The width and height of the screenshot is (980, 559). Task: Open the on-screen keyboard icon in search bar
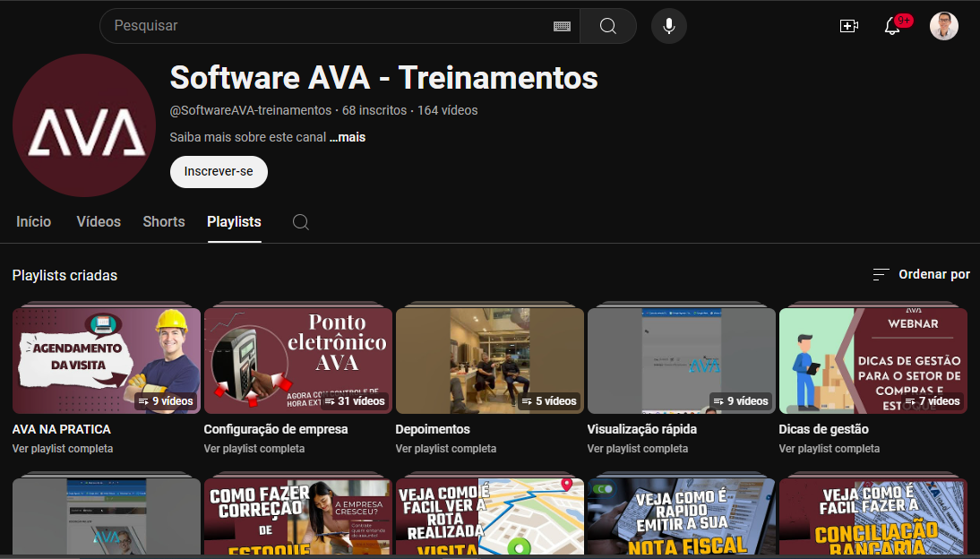pyautogui.click(x=562, y=27)
